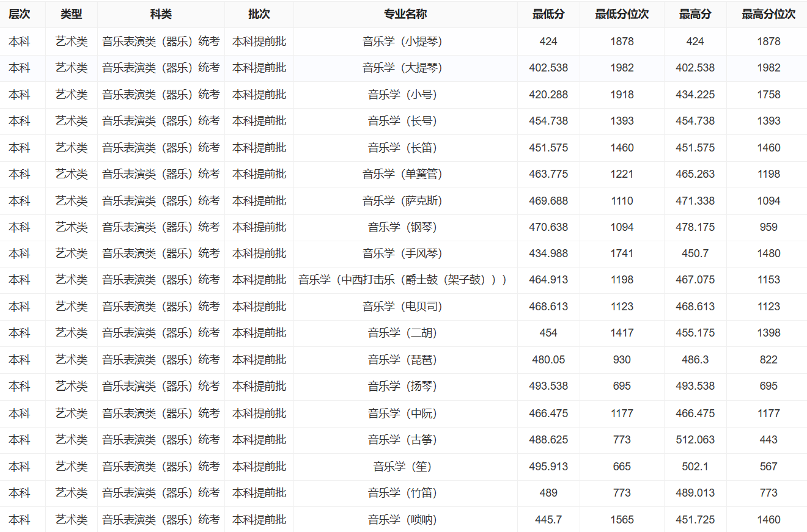Select the 音乐学（二胡） cell
The width and height of the screenshot is (807, 532).
pyautogui.click(x=405, y=333)
